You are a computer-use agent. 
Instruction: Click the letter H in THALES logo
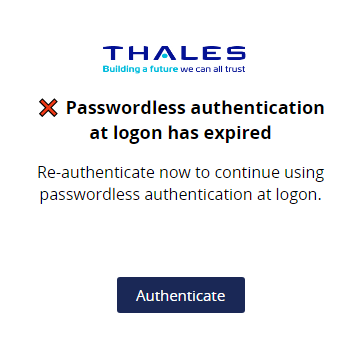click(138, 53)
